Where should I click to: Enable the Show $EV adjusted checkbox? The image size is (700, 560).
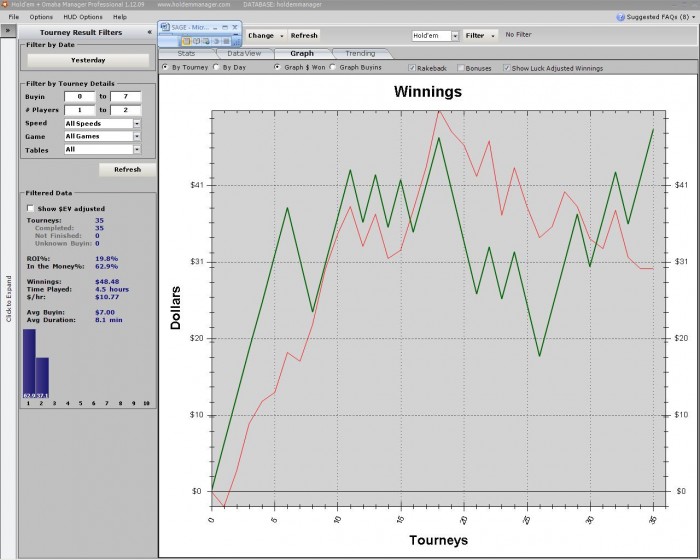click(x=30, y=208)
